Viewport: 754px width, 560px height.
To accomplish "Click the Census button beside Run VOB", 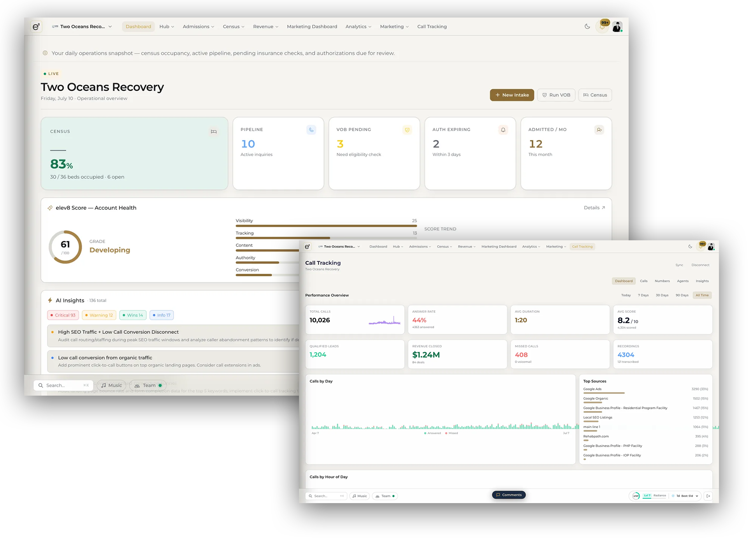I will coord(595,95).
